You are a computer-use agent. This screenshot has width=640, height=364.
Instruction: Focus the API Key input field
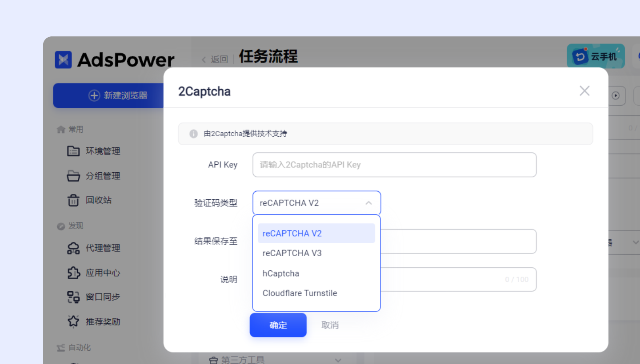tap(395, 165)
